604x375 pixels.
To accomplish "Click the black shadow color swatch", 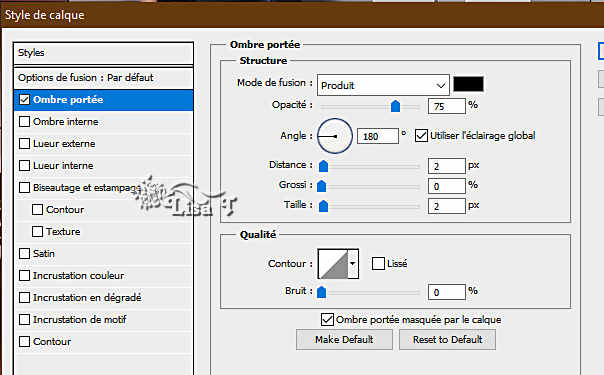I will [x=468, y=84].
